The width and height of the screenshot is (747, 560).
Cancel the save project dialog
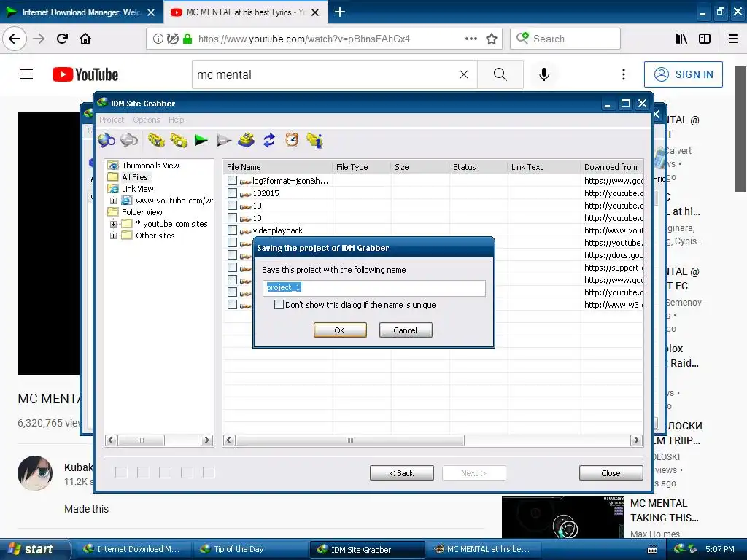pos(406,330)
